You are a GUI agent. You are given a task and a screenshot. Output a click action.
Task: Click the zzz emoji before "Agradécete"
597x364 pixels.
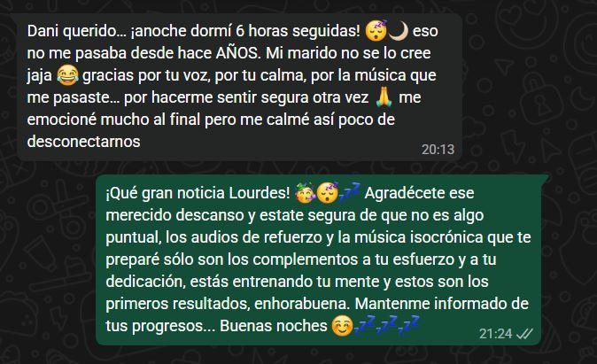(x=350, y=191)
